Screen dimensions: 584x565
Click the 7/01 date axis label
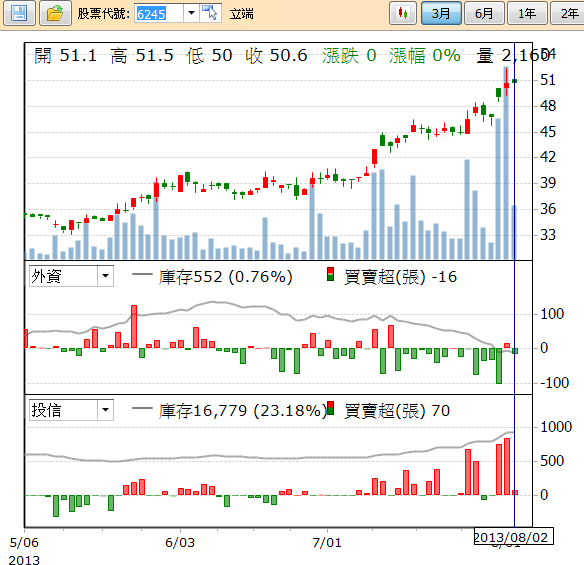(327, 543)
